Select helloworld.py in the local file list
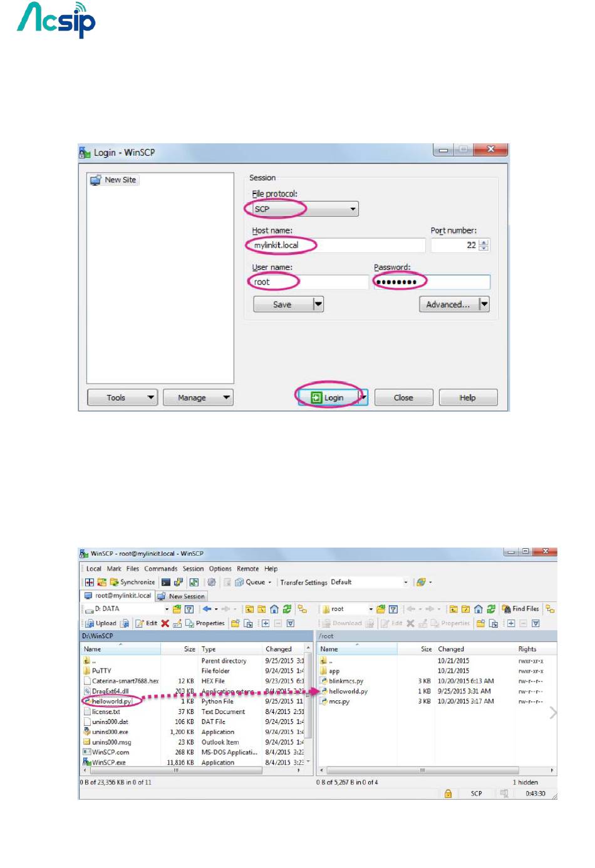Viewport: 595px width, 868px height. pos(111,702)
